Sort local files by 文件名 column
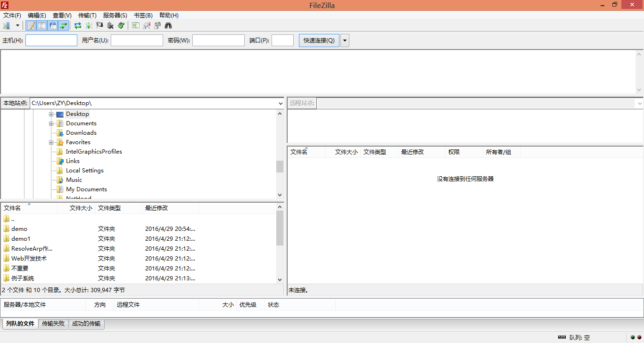The image size is (644, 343). tap(29, 208)
